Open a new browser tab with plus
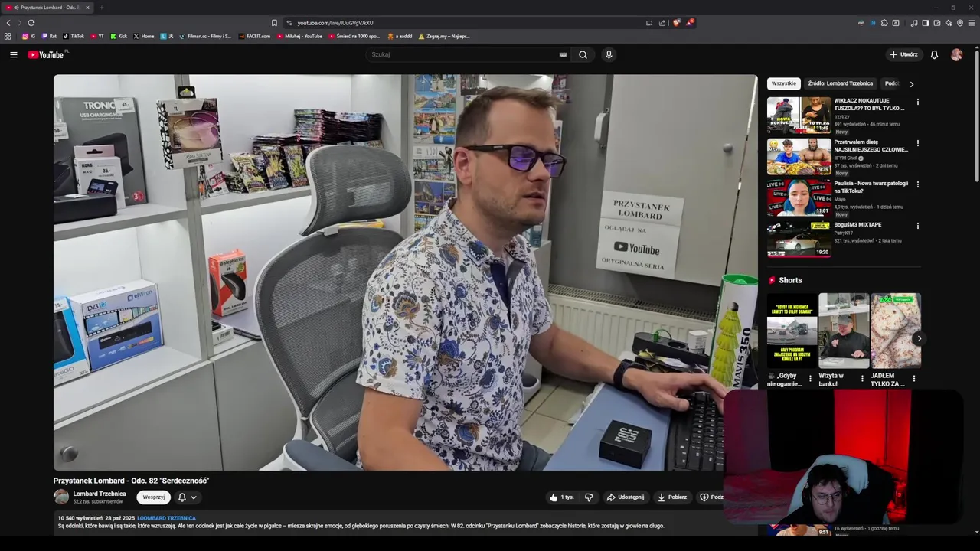The height and width of the screenshot is (551, 980). coord(101,8)
